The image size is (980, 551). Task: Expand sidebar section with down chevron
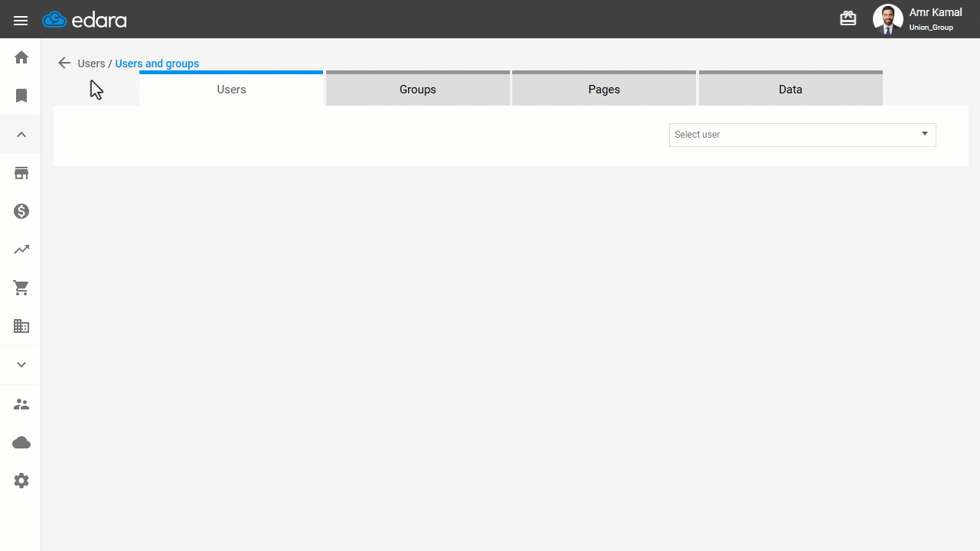(x=21, y=365)
